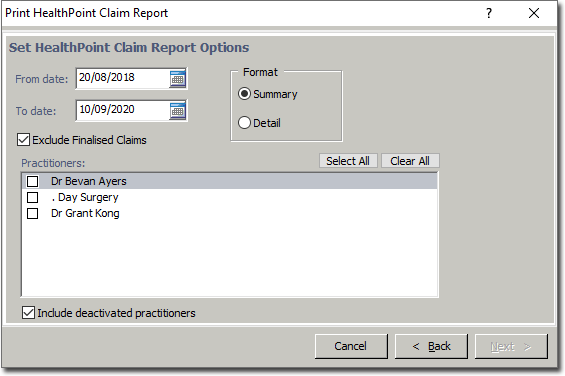Select the Dr Bevan Ayers row text
This screenshot has height=376, width=565.
point(89,181)
